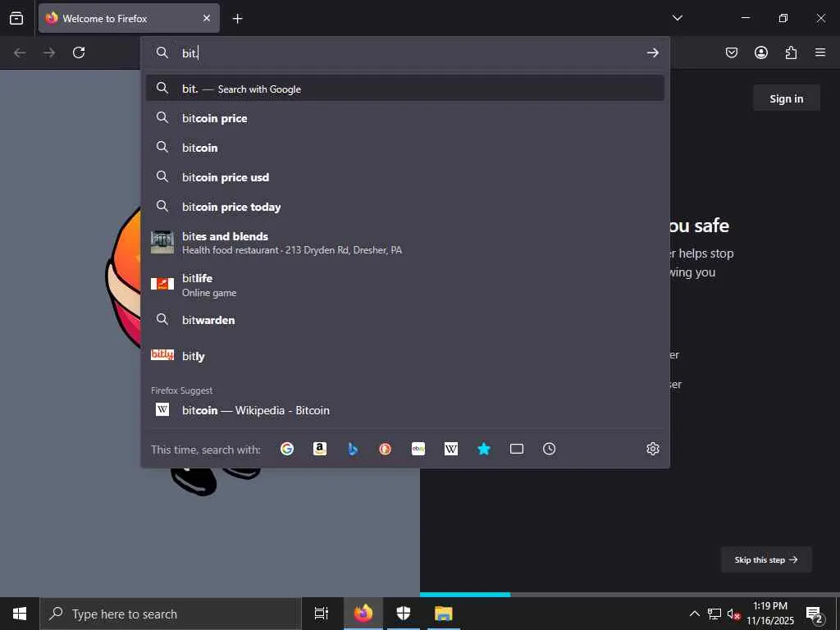Click the Sign in button
This screenshot has height=630, width=840.
pos(787,98)
